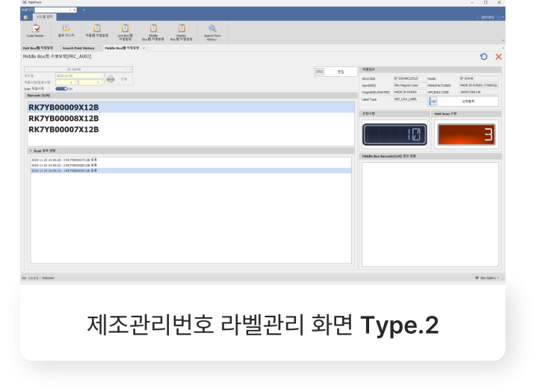
Task: Click the Origin field MADE IN KOREA
Action: (x=409, y=92)
